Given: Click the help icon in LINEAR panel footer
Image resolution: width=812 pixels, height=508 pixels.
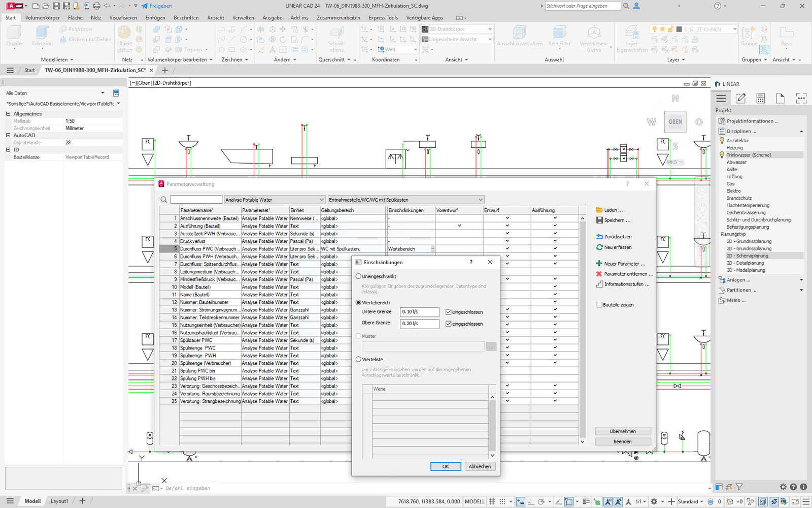Looking at the screenshot, I should (x=793, y=487).
